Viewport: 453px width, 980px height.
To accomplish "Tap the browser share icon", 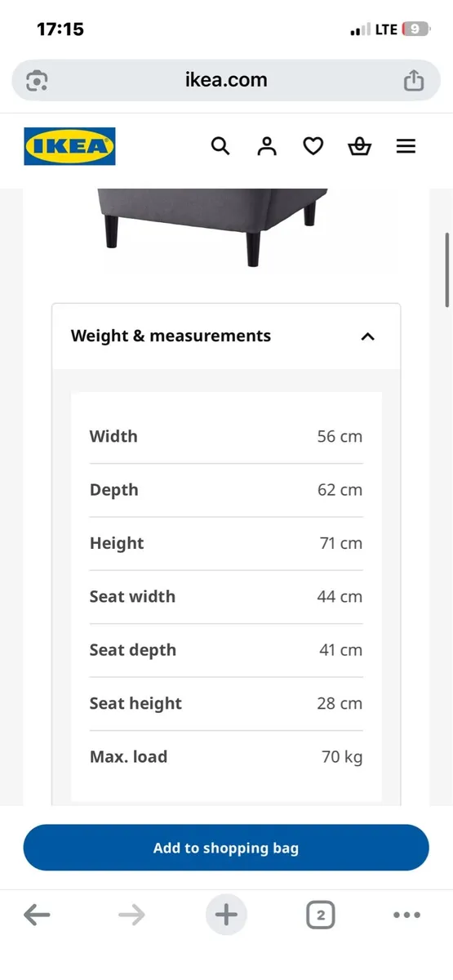I will point(414,80).
